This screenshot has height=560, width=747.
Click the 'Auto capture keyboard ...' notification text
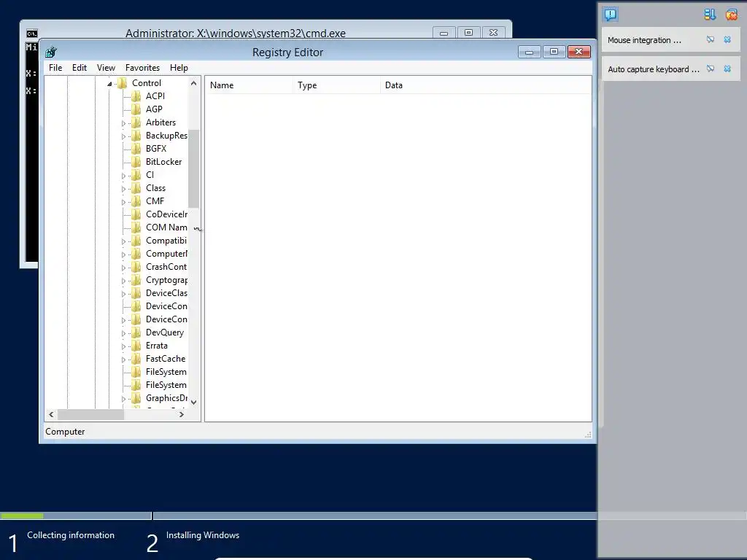click(654, 69)
